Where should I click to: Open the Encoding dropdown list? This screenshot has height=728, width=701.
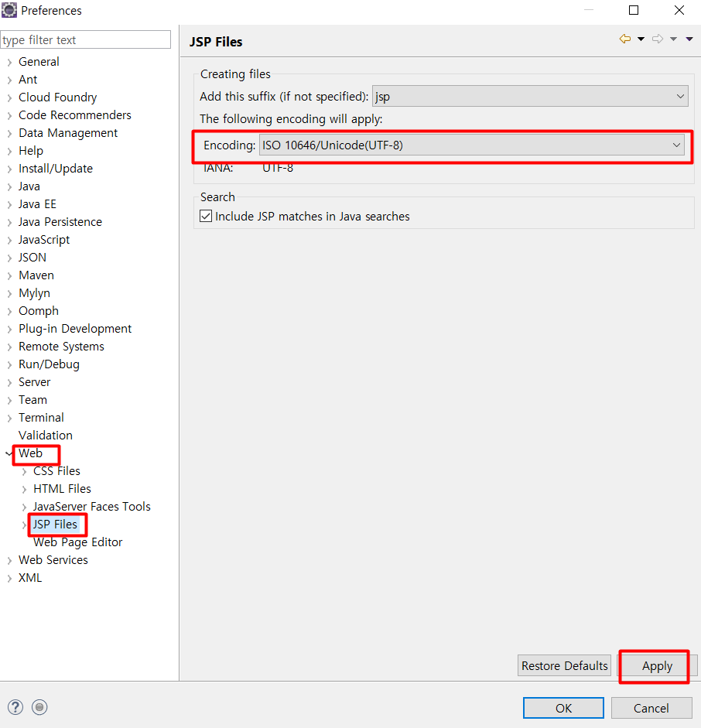tap(472, 145)
